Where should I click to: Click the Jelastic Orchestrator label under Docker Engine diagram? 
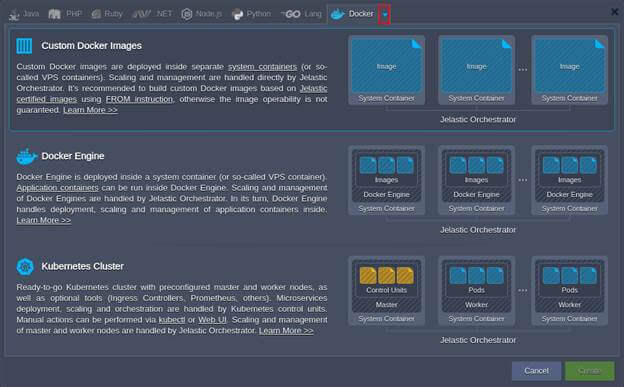[478, 230]
